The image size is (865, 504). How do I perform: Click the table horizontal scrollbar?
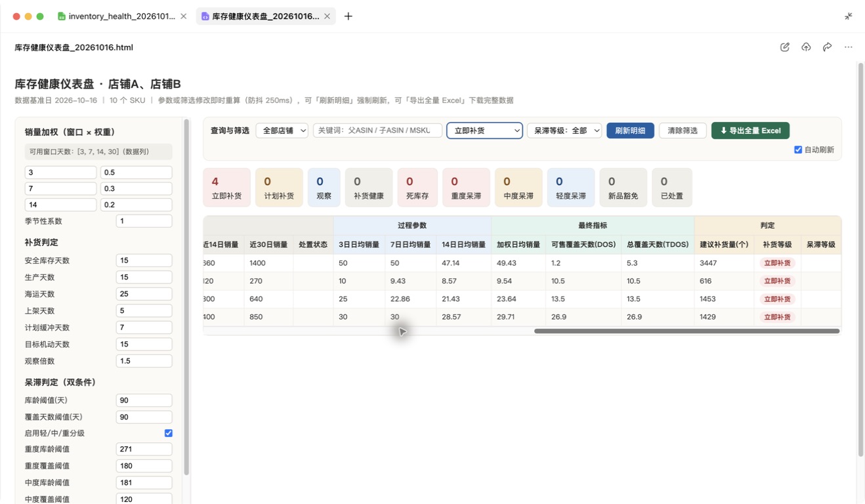click(686, 331)
